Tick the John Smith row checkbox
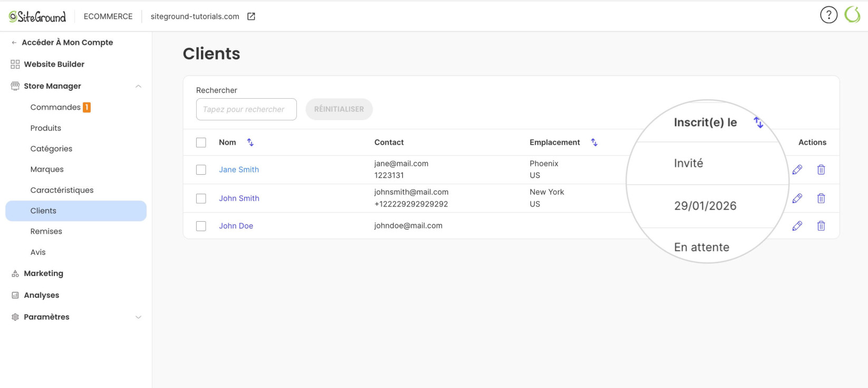This screenshot has width=868, height=388. tap(201, 198)
